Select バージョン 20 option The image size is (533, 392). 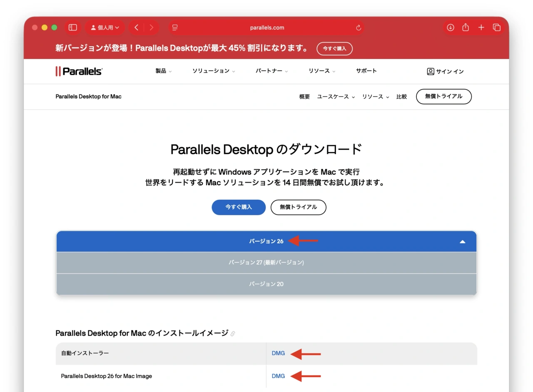[266, 284]
